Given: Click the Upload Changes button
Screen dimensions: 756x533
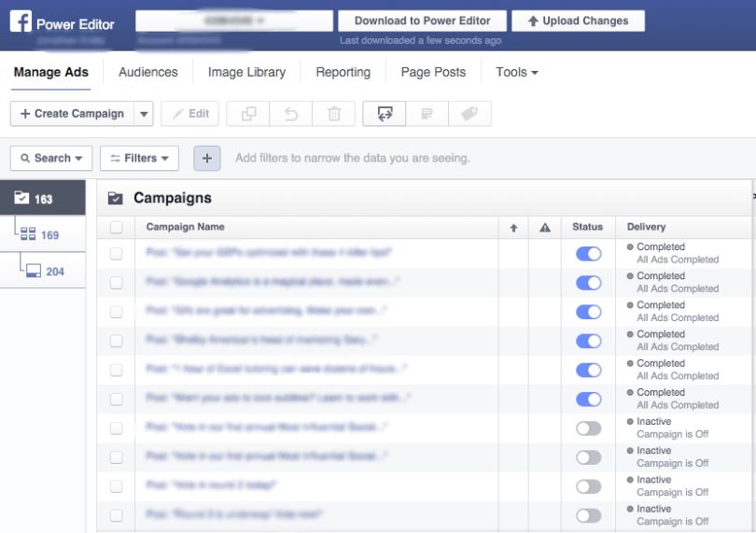Looking at the screenshot, I should tap(578, 21).
